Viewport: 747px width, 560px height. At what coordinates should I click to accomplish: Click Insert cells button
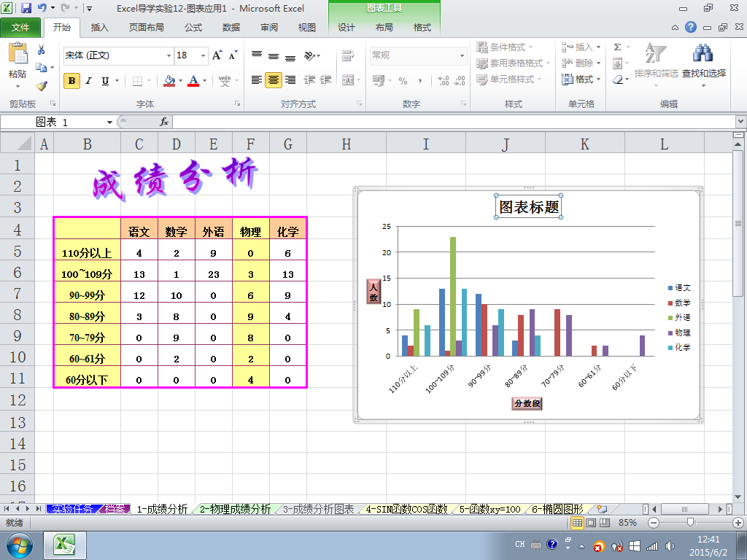581,47
